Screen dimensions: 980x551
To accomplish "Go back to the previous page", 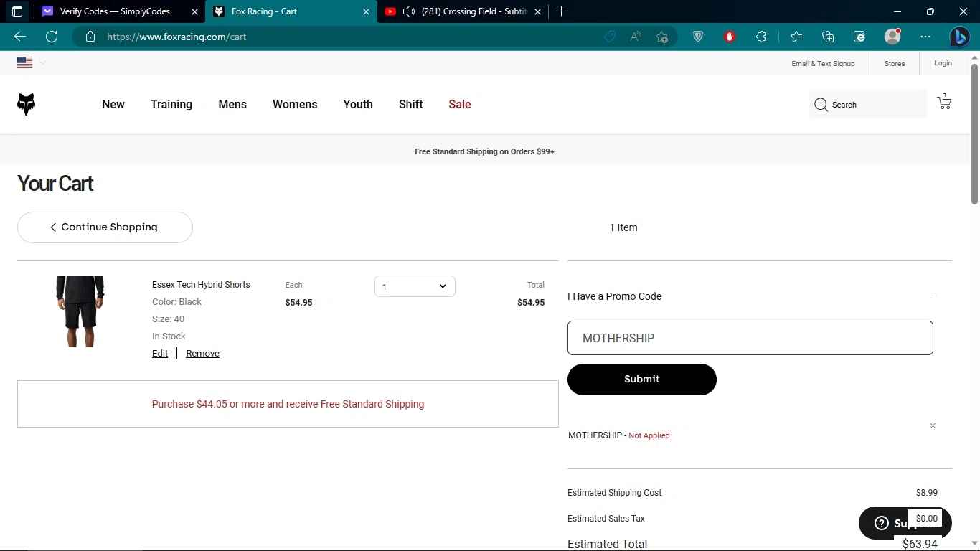I will (20, 37).
